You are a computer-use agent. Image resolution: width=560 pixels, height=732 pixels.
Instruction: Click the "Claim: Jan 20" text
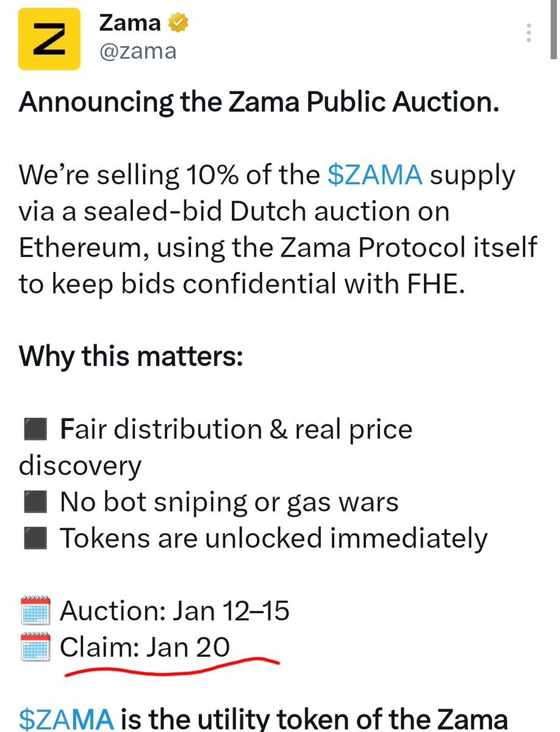[145, 647]
